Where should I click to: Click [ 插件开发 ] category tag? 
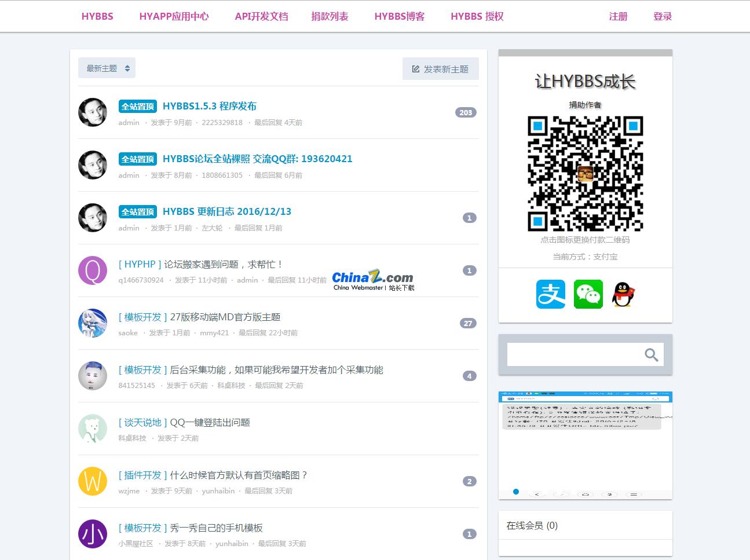pos(142,475)
